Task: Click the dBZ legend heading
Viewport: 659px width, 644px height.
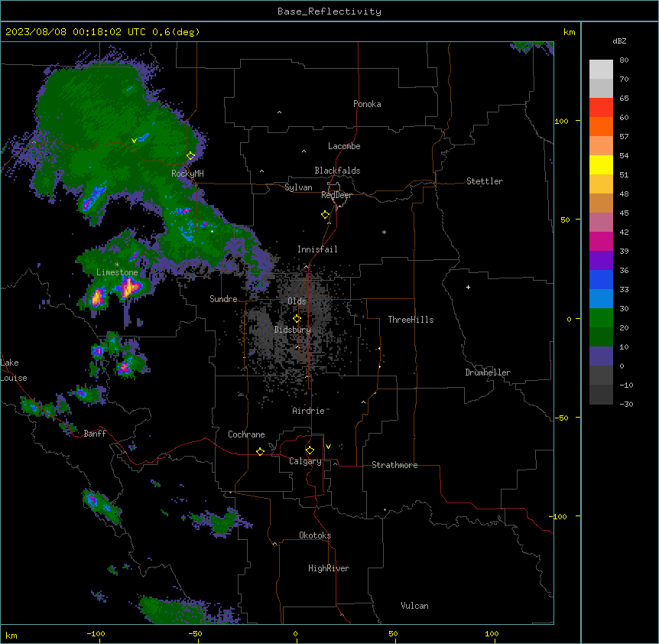Action: coord(619,41)
